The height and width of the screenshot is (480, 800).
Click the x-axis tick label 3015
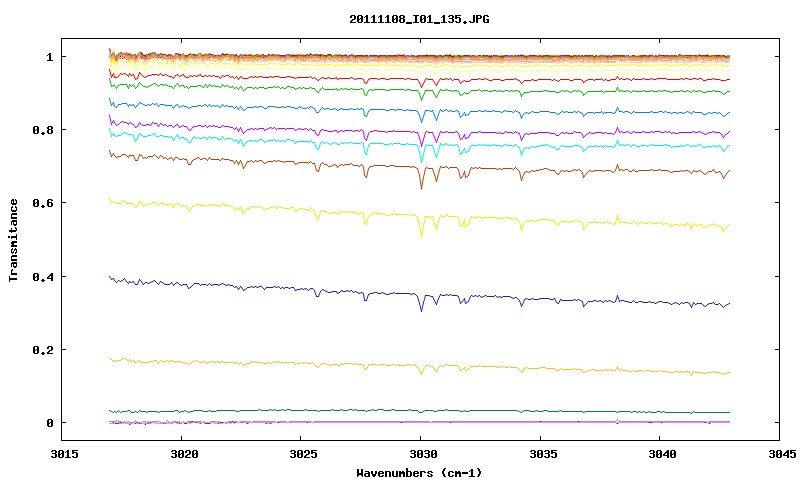pos(64,454)
